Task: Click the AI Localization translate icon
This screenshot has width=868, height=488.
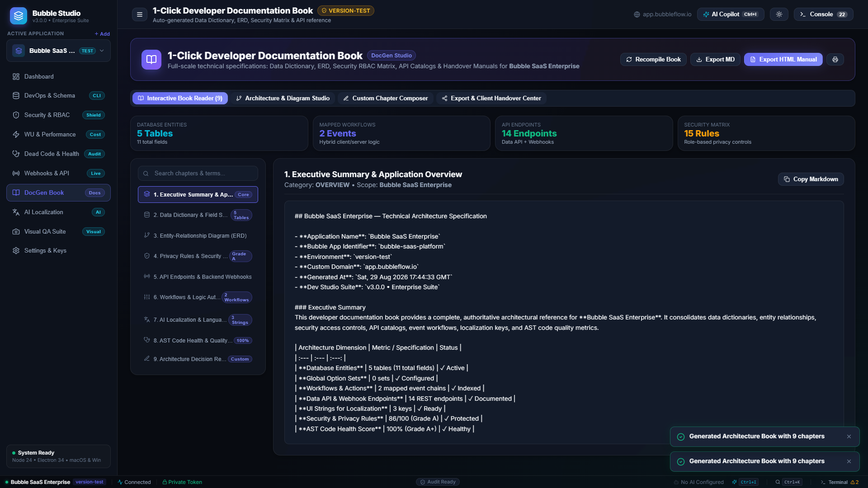Action: tap(16, 212)
